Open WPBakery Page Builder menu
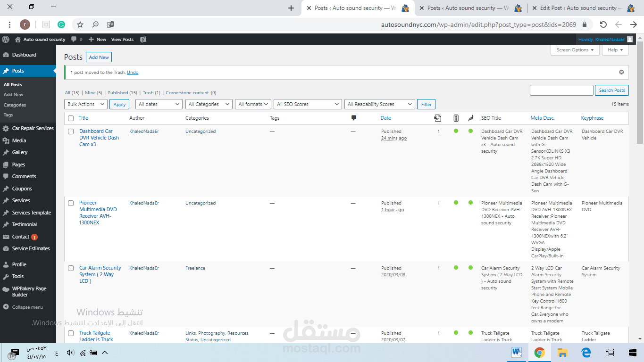Viewport: 644px width, 362px height. coord(28,291)
